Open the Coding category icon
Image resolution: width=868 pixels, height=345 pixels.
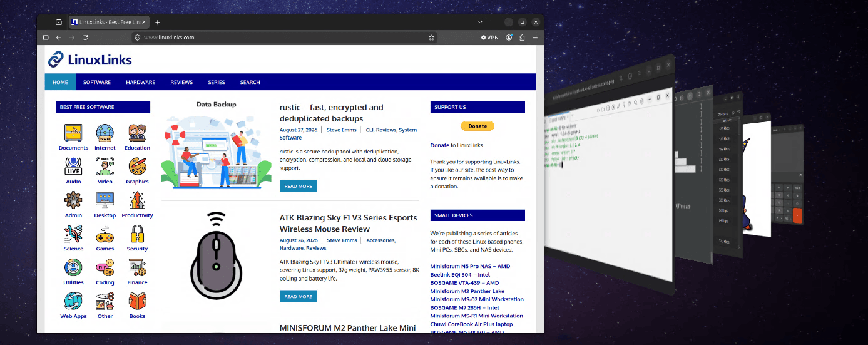[x=105, y=268]
